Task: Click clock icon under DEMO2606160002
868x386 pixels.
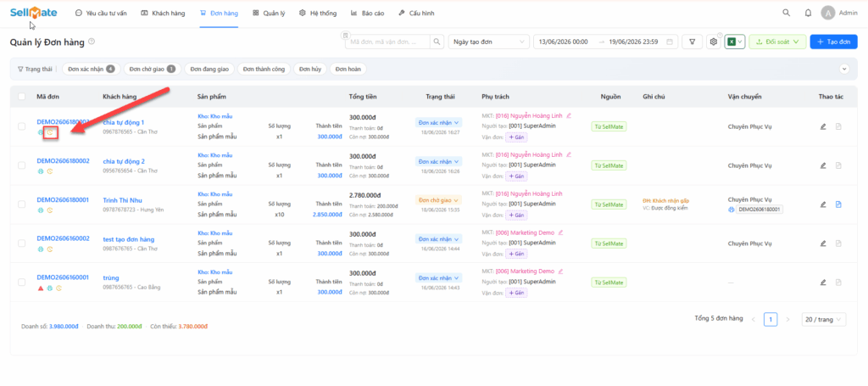Action: coord(50,249)
